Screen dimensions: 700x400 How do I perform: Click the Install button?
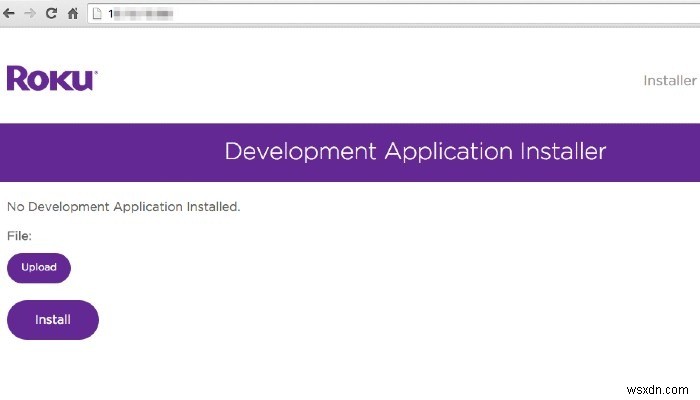pyautogui.click(x=53, y=320)
